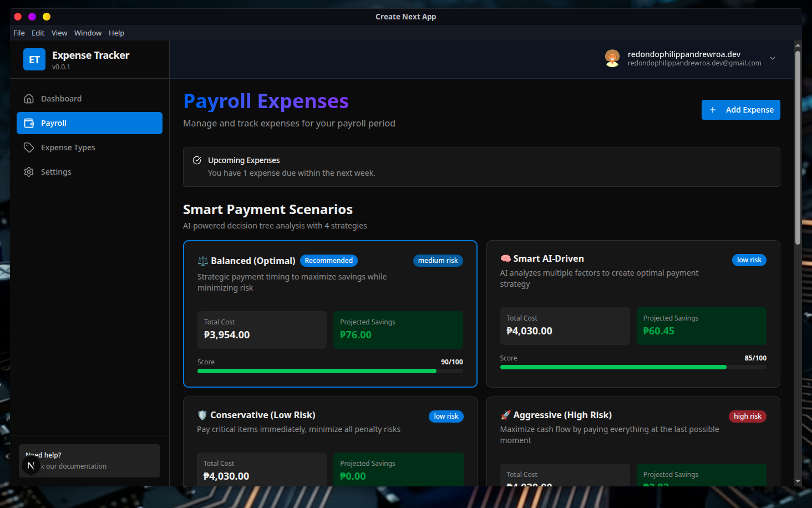The height and width of the screenshot is (508, 812).
Task: Click the rocket icon on Aggressive card
Action: coord(505,415)
